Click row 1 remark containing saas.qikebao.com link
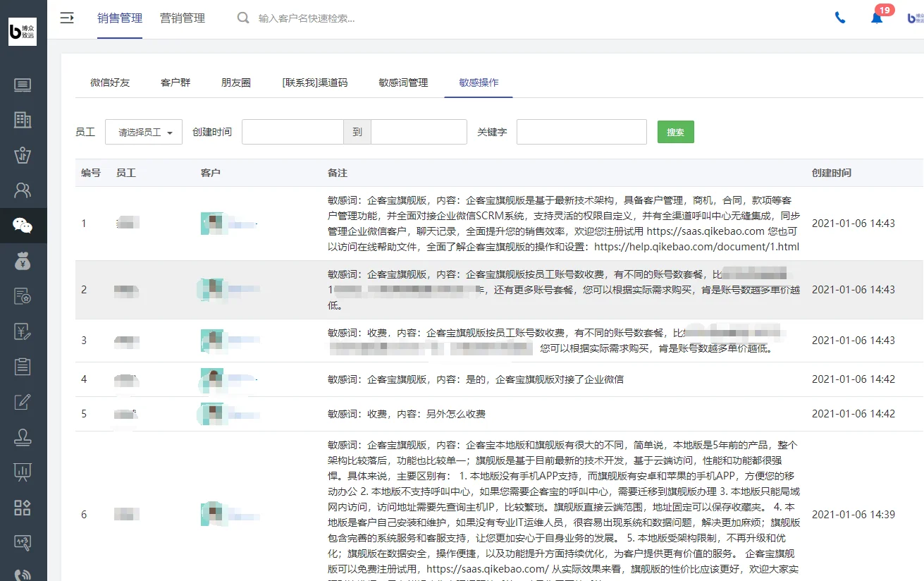This screenshot has width=924, height=581. [564, 224]
